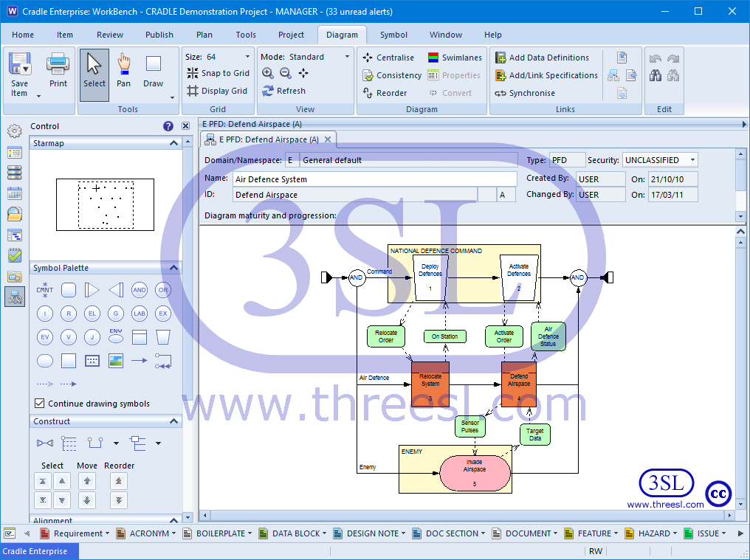Select the Relocate System block
Viewport: 750px width, 560px height.
(430, 384)
